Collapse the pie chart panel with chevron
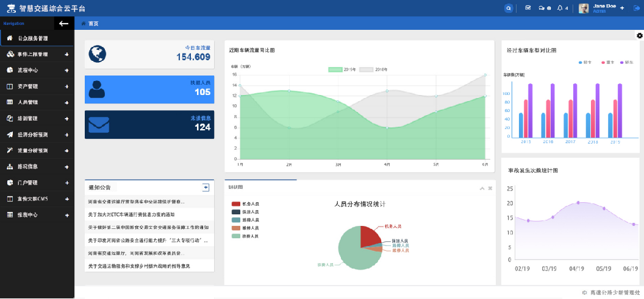The width and height of the screenshot is (644, 299). 481,188
